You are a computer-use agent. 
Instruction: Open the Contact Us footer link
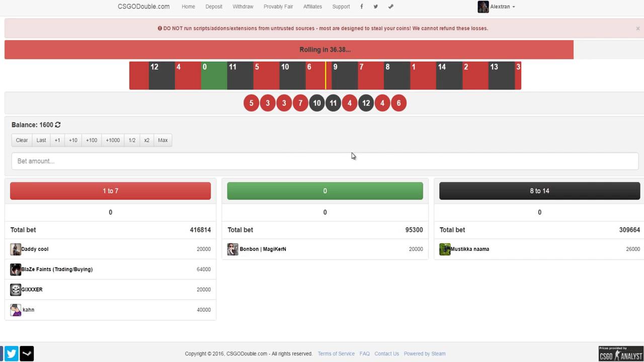(x=386, y=353)
